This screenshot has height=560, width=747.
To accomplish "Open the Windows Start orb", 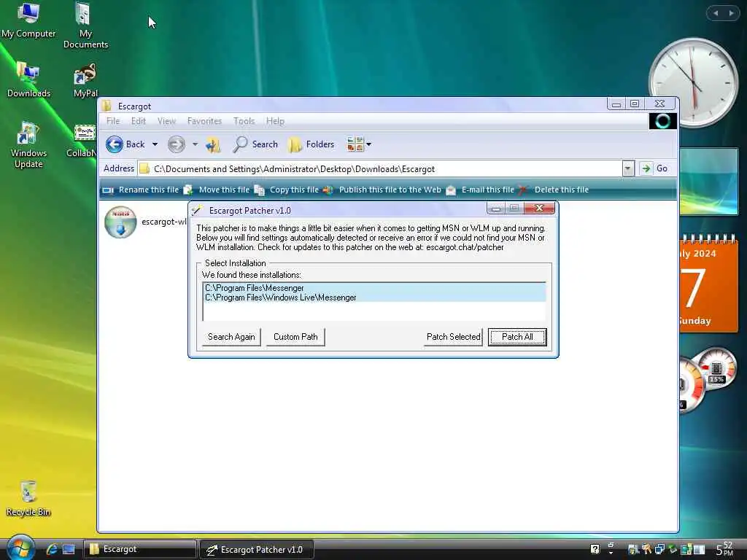I will [x=20, y=548].
